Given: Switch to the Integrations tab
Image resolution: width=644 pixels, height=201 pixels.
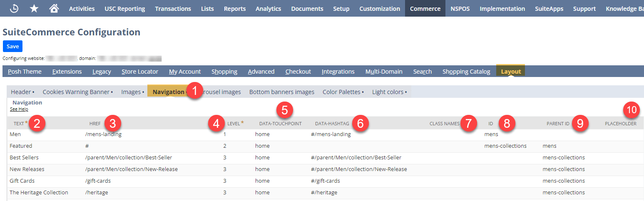Looking at the screenshot, I should pyautogui.click(x=338, y=72).
